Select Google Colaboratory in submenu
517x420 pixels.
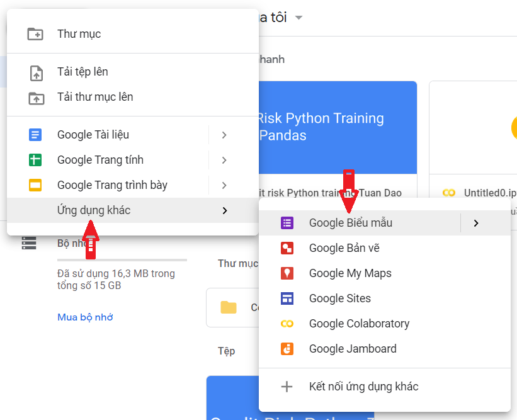385,324
